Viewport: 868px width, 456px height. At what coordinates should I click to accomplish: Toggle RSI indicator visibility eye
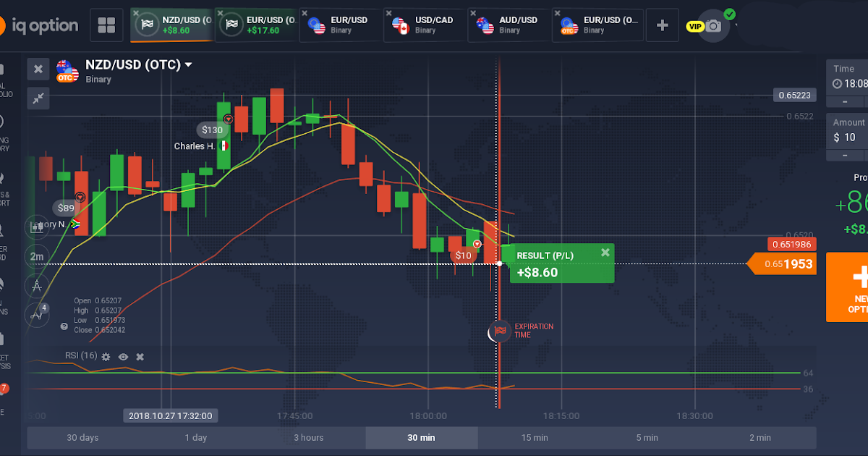point(123,357)
